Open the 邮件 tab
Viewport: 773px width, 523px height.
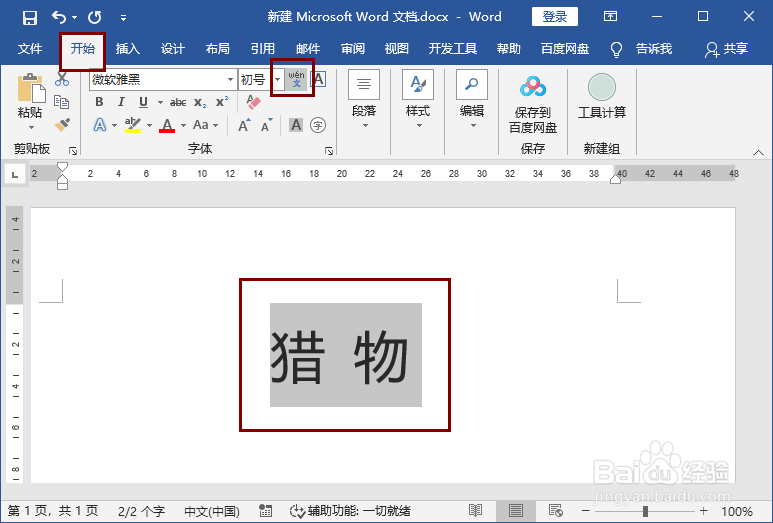(308, 49)
